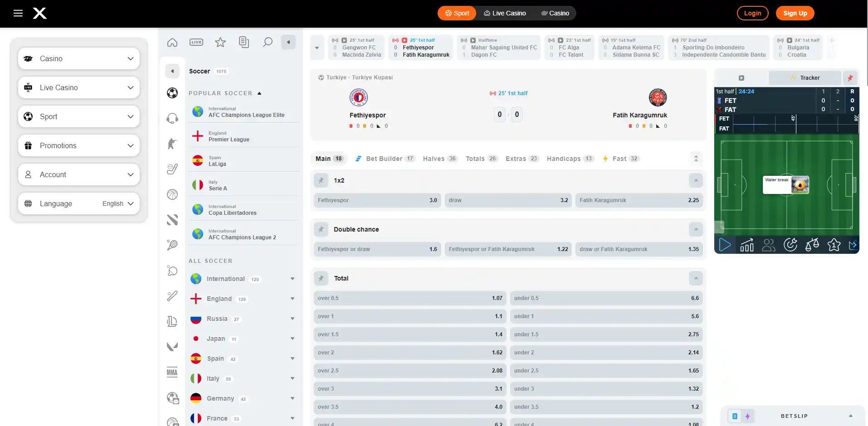Select the MMA sport icon
This screenshot has width=868, height=426.
(x=172, y=373)
